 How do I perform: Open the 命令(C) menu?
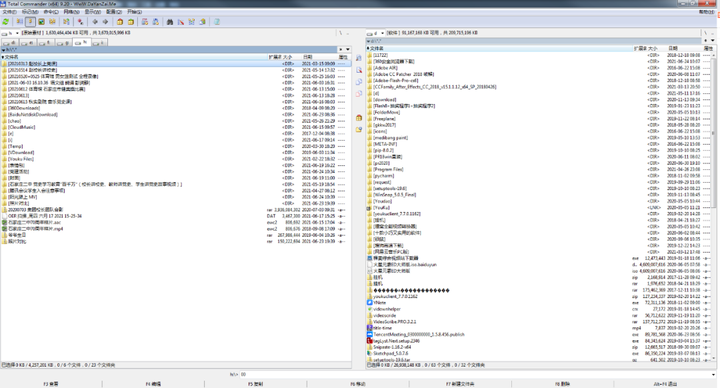(x=51, y=11)
